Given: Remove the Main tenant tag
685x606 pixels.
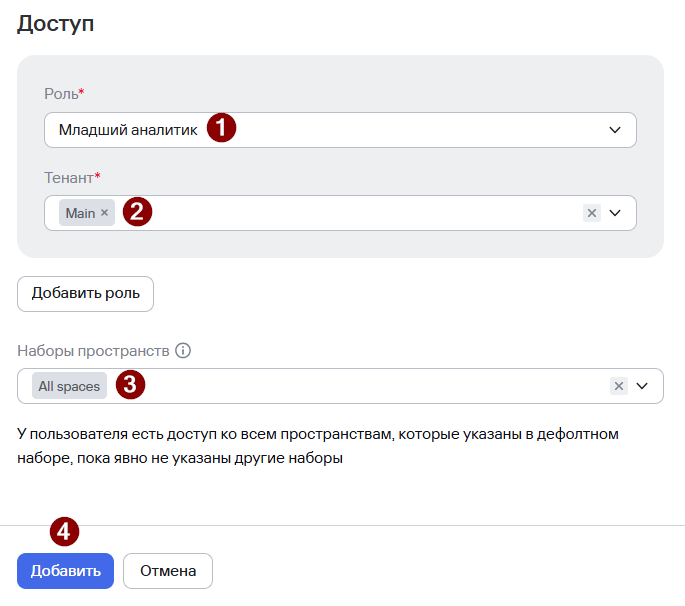Looking at the screenshot, I should click(x=104, y=213).
